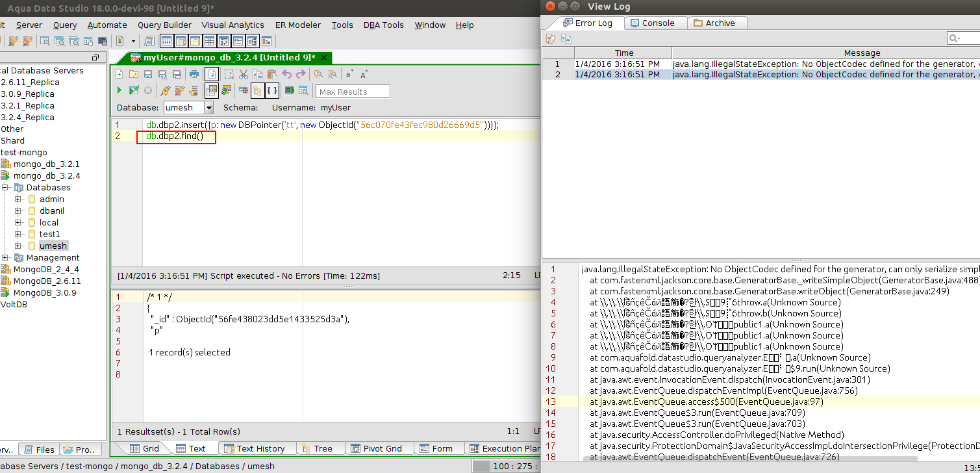Open the Files panel tab

(x=38, y=449)
